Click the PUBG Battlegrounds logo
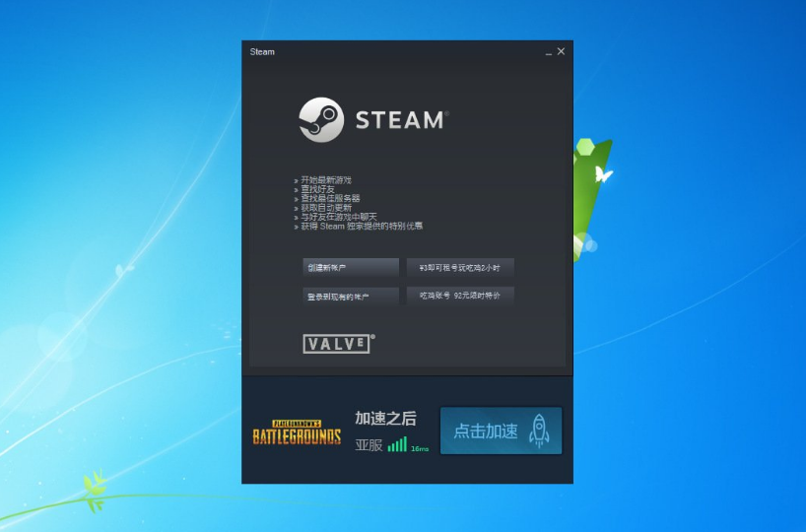806x532 pixels. pos(297,432)
